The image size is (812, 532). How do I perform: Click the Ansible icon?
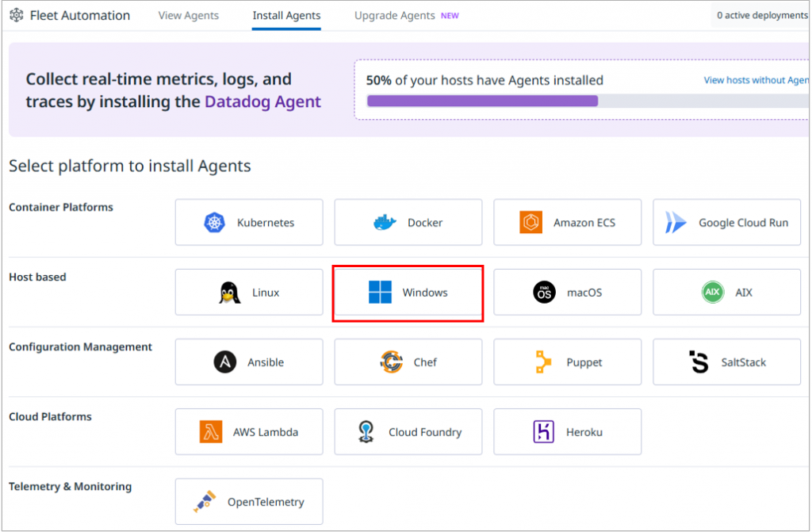pyautogui.click(x=224, y=362)
